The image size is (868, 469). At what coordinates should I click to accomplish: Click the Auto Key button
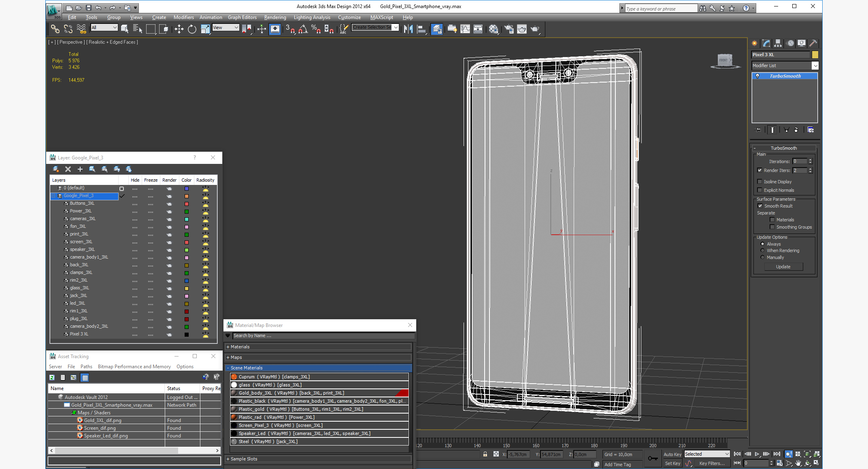coord(672,454)
